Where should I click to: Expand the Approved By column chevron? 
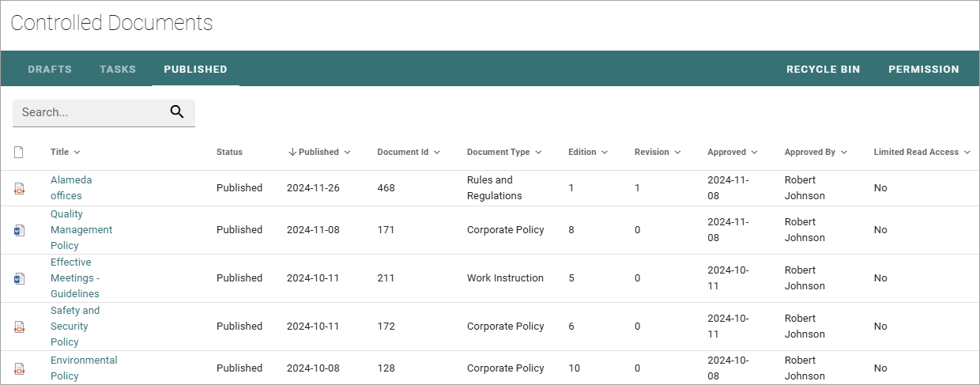pyautogui.click(x=843, y=153)
